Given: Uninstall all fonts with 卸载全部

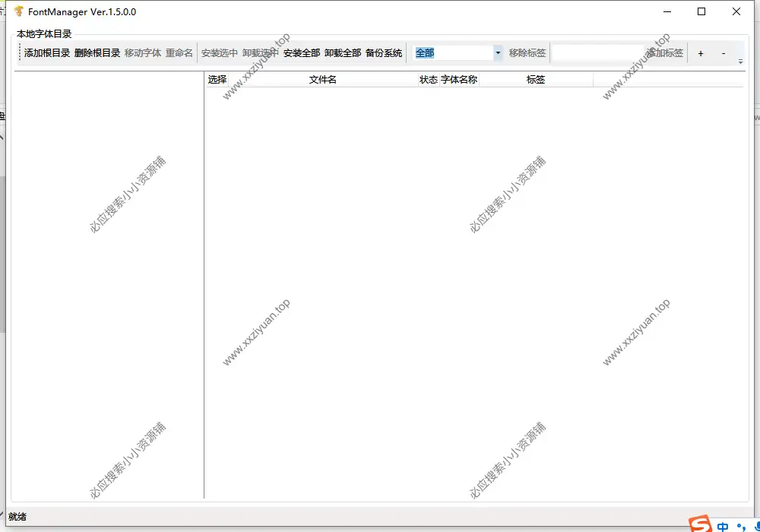Looking at the screenshot, I should (343, 52).
